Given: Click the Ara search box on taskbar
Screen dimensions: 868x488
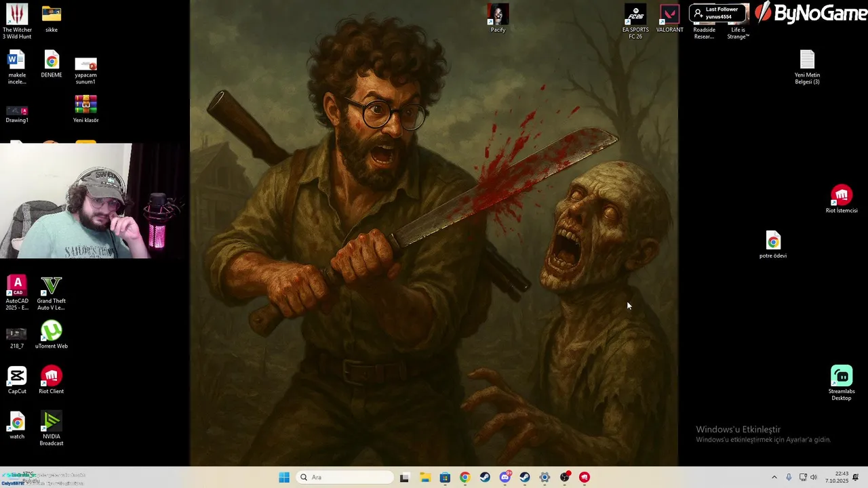Looking at the screenshot, I should pos(345,477).
